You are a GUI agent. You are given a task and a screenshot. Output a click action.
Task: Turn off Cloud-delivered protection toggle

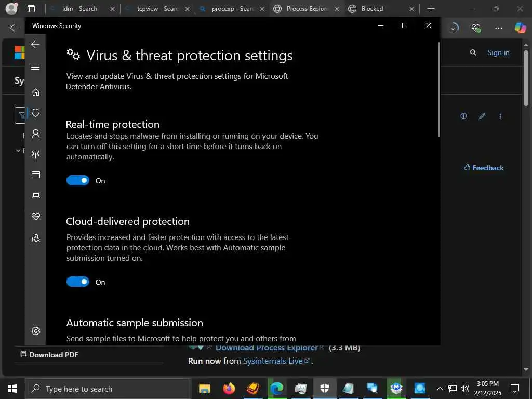click(78, 282)
